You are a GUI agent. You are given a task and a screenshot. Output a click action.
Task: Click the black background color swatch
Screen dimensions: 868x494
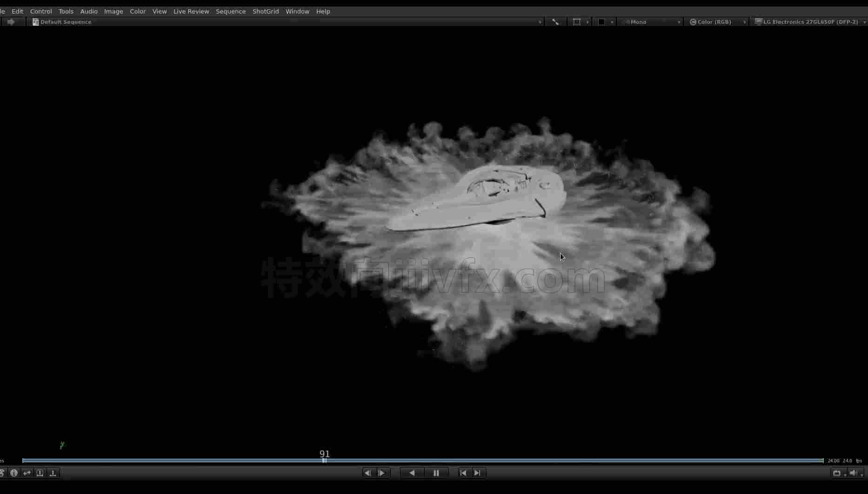click(601, 22)
